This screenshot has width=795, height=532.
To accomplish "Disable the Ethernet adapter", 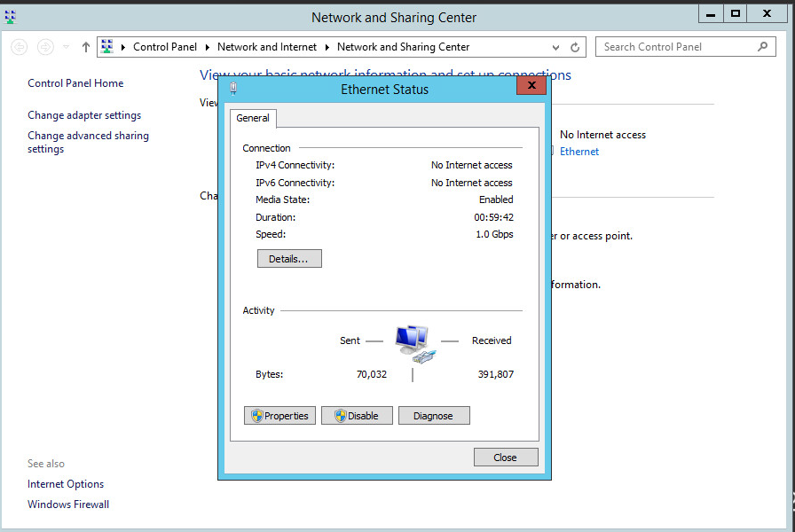I will coord(357,416).
